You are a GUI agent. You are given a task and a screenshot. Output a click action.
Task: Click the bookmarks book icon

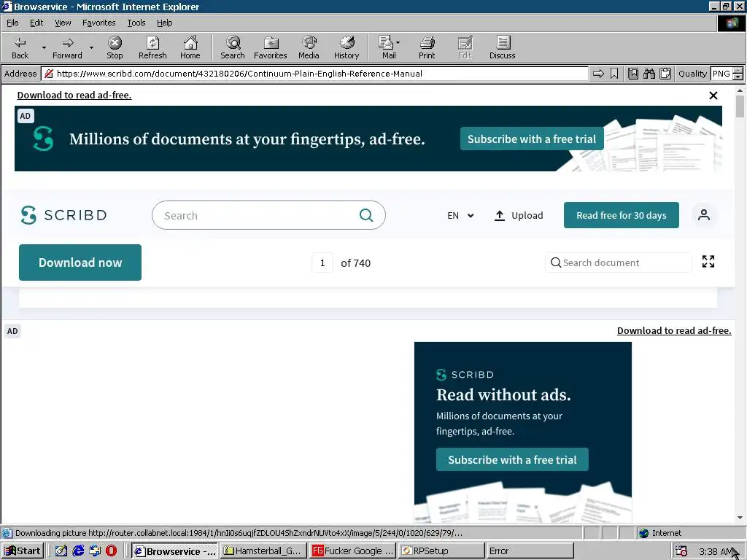(x=633, y=74)
